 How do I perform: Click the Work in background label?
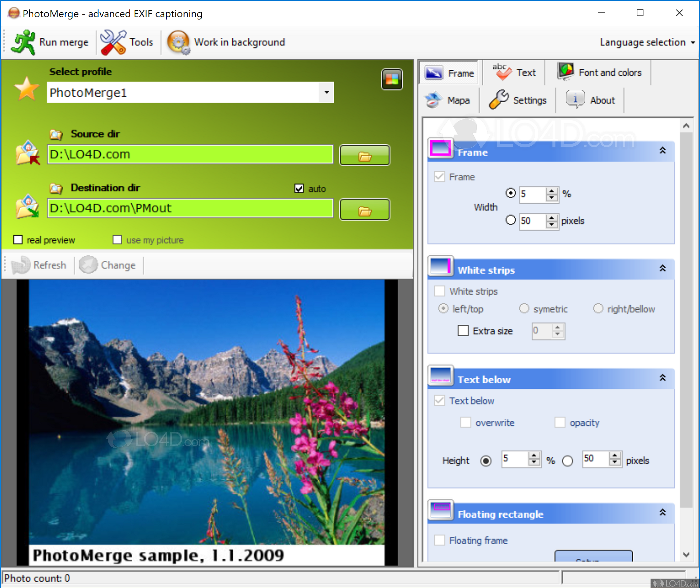coord(239,42)
